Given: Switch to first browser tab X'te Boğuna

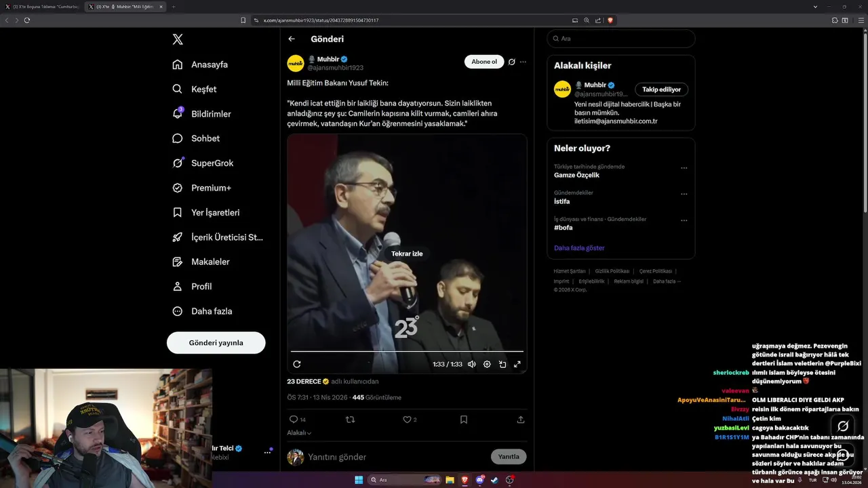Looking at the screenshot, I should [x=45, y=6].
